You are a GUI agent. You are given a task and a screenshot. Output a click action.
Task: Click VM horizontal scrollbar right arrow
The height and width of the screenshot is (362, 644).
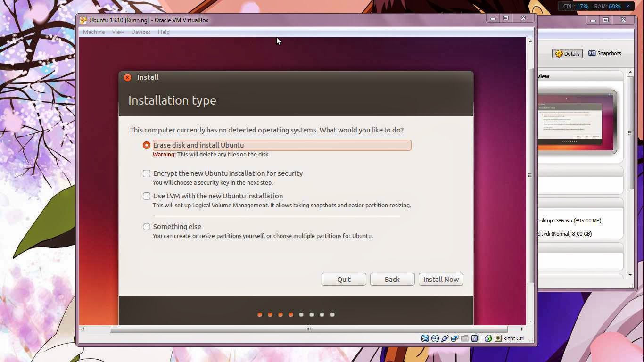click(x=522, y=329)
